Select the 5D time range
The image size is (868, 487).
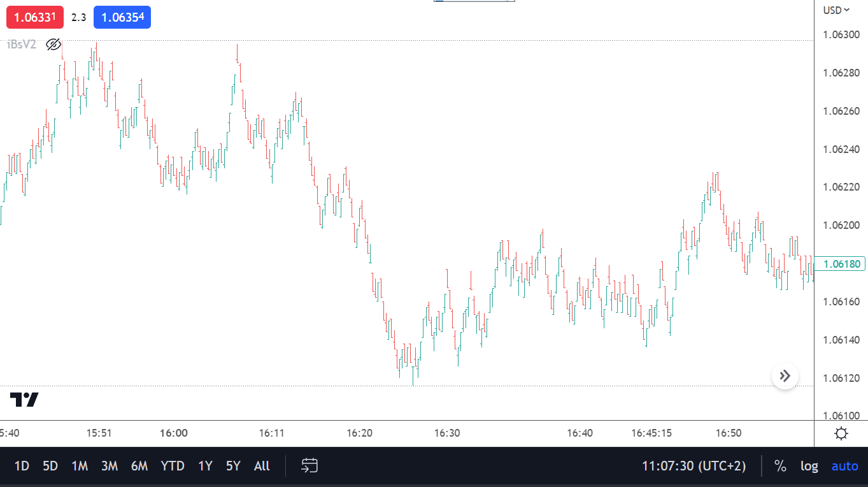(x=50, y=466)
